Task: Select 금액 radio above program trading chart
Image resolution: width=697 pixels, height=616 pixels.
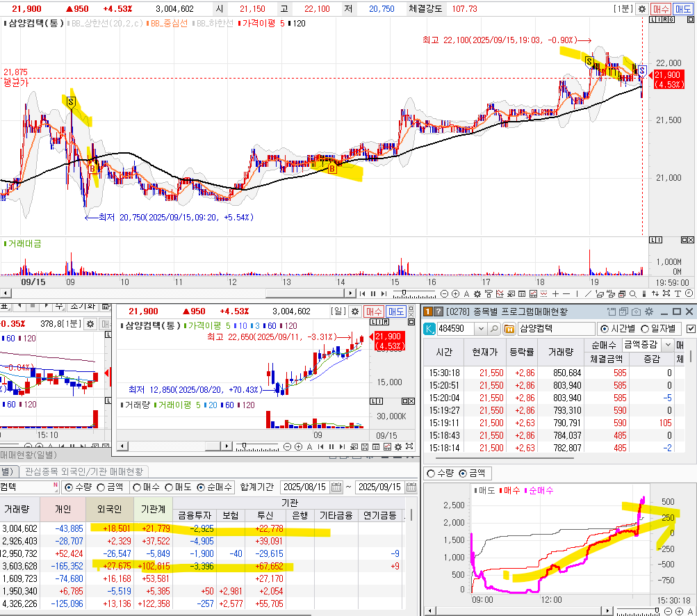Action: pyautogui.click(x=463, y=473)
